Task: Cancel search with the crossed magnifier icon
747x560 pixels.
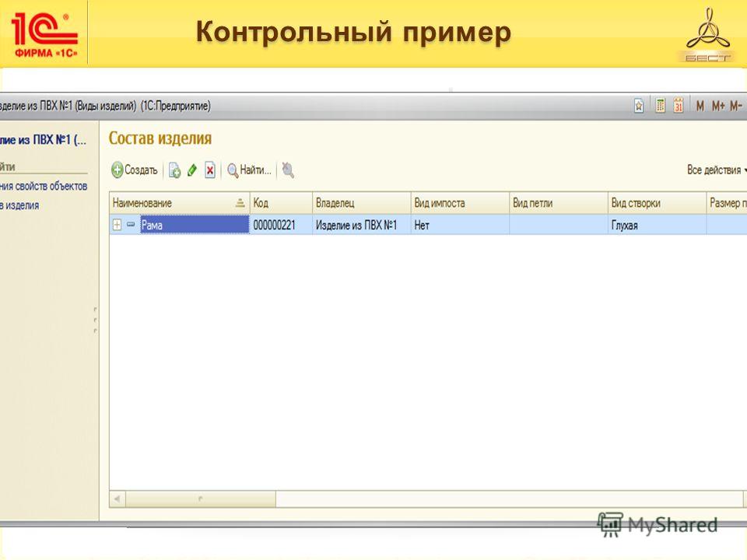Action: pos(288,170)
